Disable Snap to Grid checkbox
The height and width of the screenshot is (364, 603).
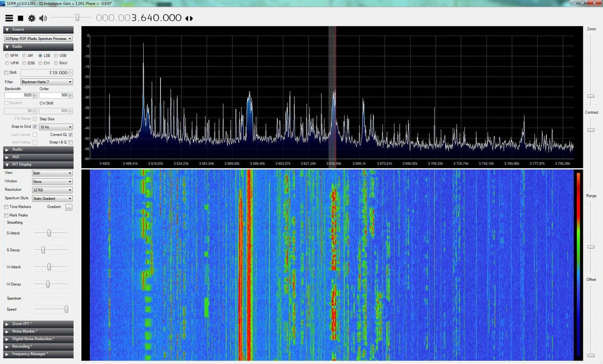pos(35,127)
